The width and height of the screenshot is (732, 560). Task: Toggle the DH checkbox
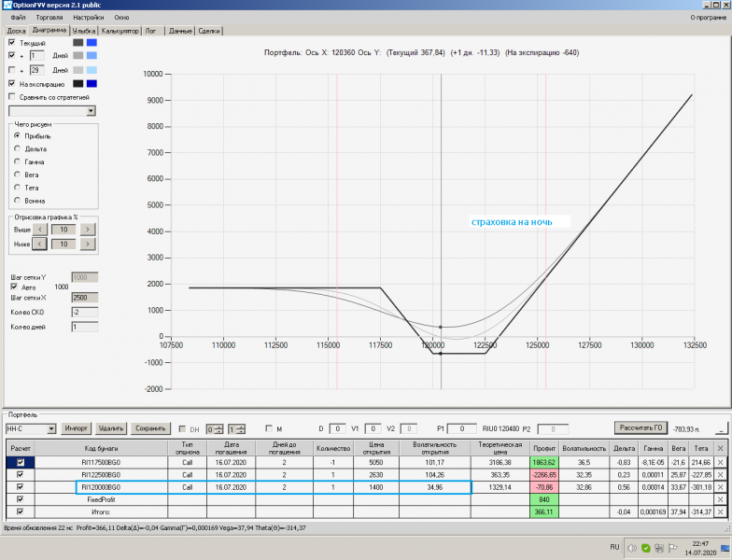coord(183,429)
